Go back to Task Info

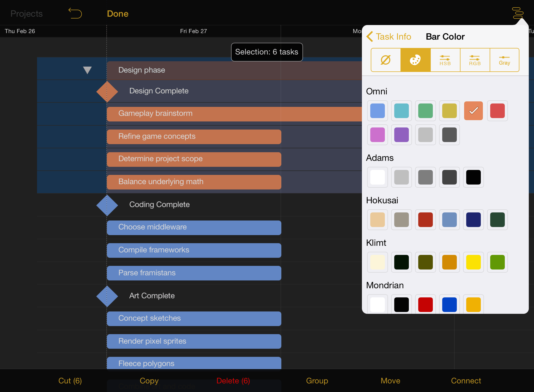point(389,36)
